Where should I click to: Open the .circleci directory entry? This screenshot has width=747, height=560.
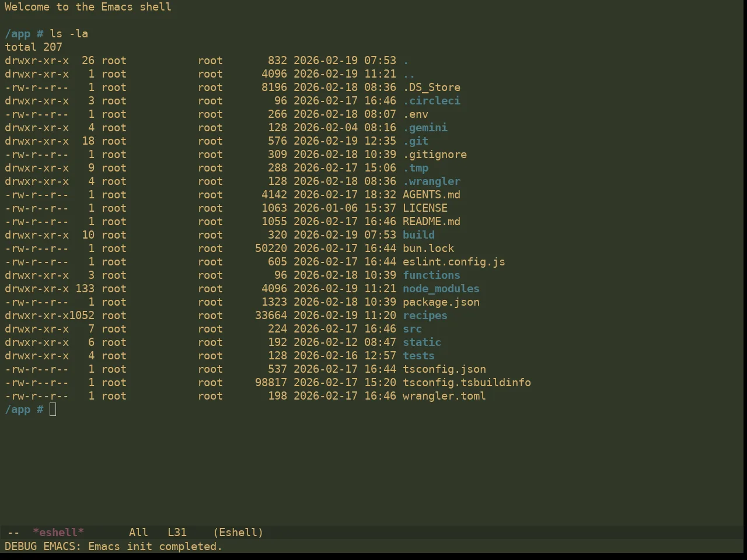point(431,101)
